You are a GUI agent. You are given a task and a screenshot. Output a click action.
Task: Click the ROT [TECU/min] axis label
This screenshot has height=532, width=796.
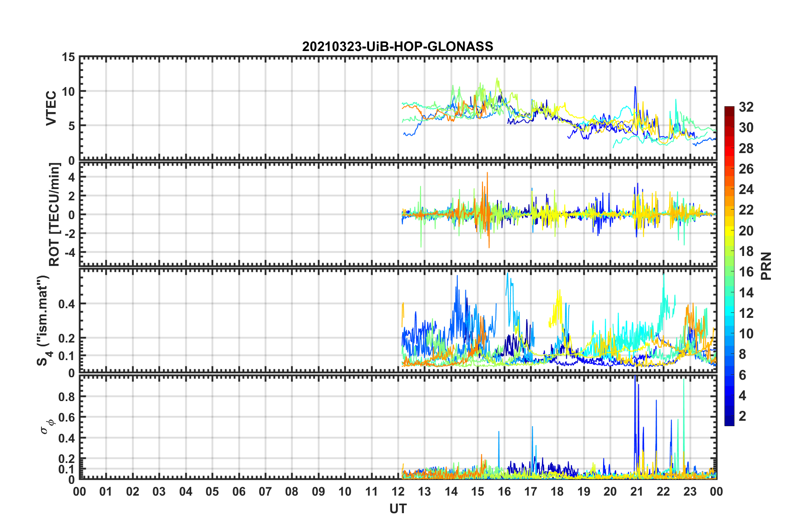point(54,214)
